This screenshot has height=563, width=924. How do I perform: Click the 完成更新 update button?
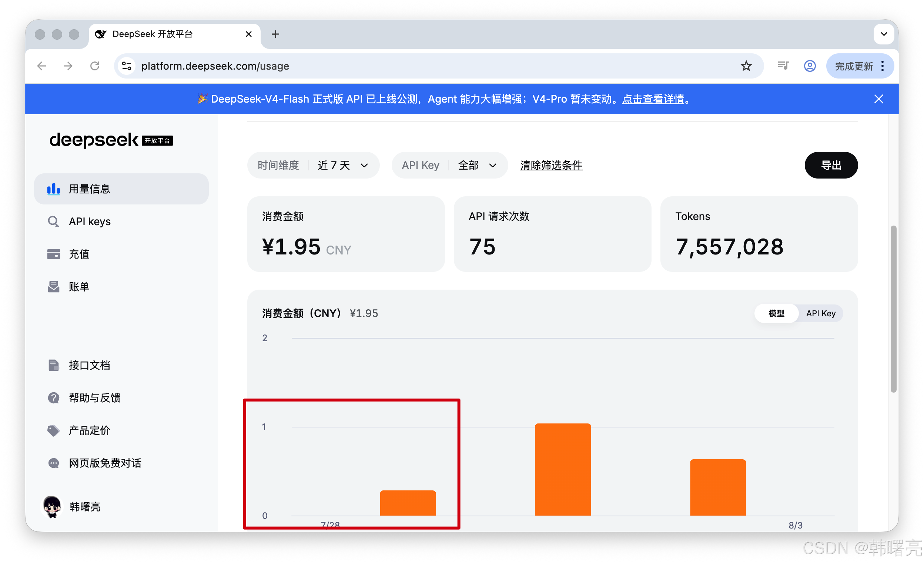pyautogui.click(x=854, y=66)
